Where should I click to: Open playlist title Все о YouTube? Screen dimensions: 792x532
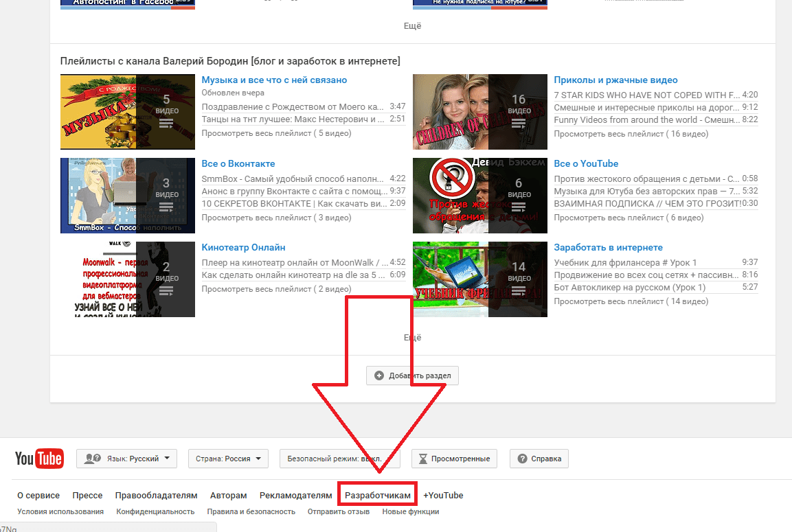pos(586,163)
